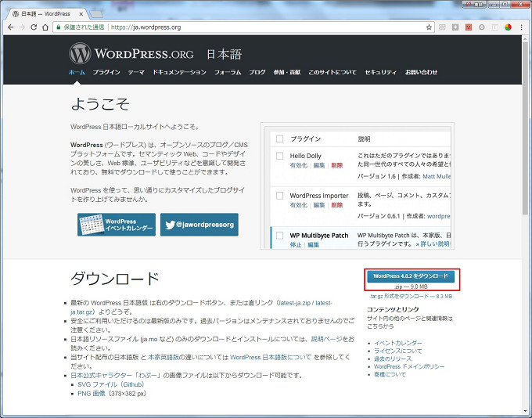Open the 商標について sidebar link

point(390,374)
